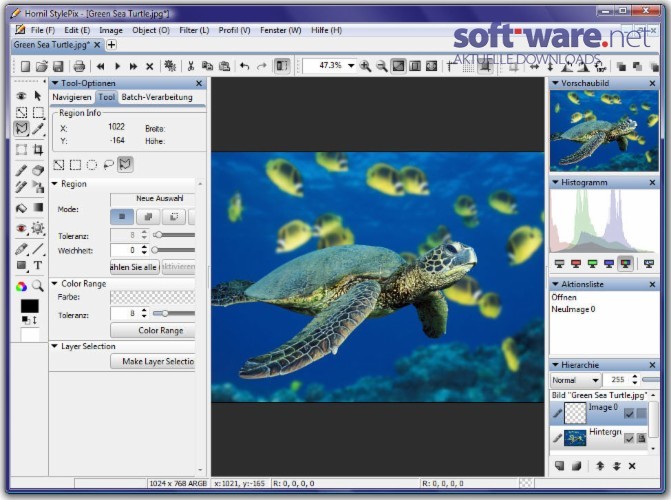Select the Paint bucket fill tool

tap(21, 208)
